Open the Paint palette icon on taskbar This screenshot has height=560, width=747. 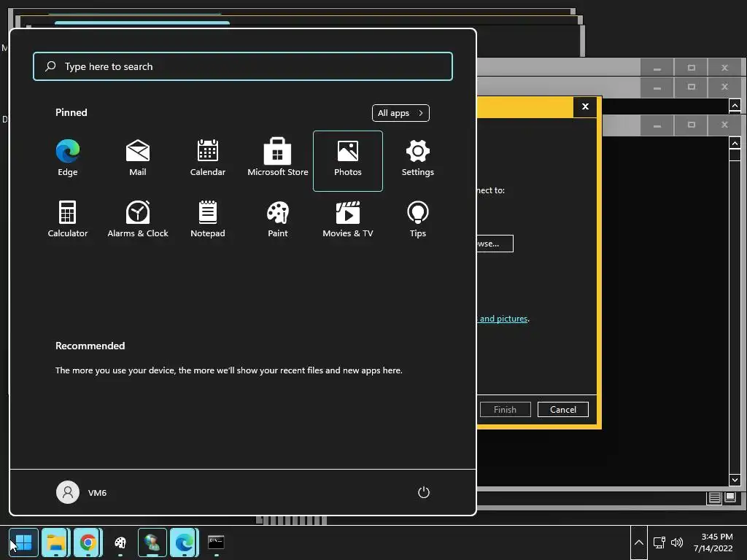[120, 542]
